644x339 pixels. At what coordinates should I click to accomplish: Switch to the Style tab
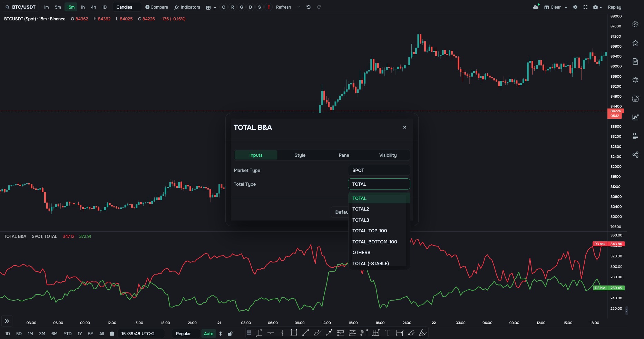pos(300,155)
